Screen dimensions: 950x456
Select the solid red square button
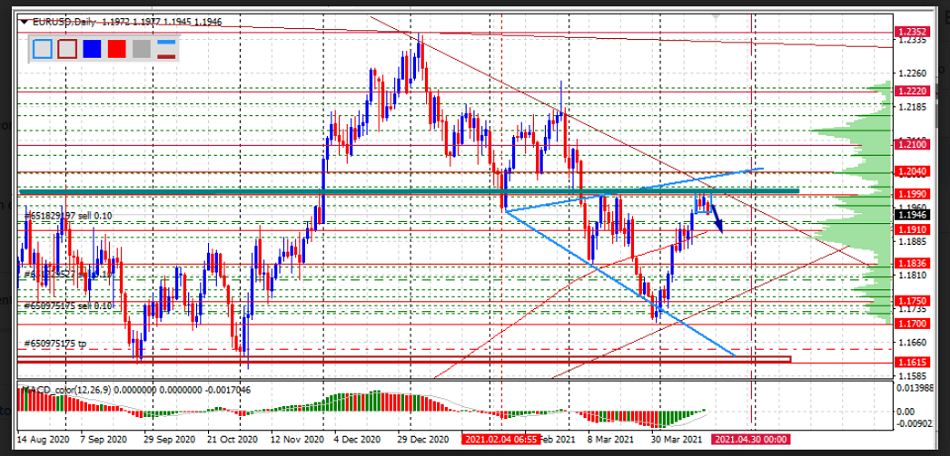coord(116,49)
